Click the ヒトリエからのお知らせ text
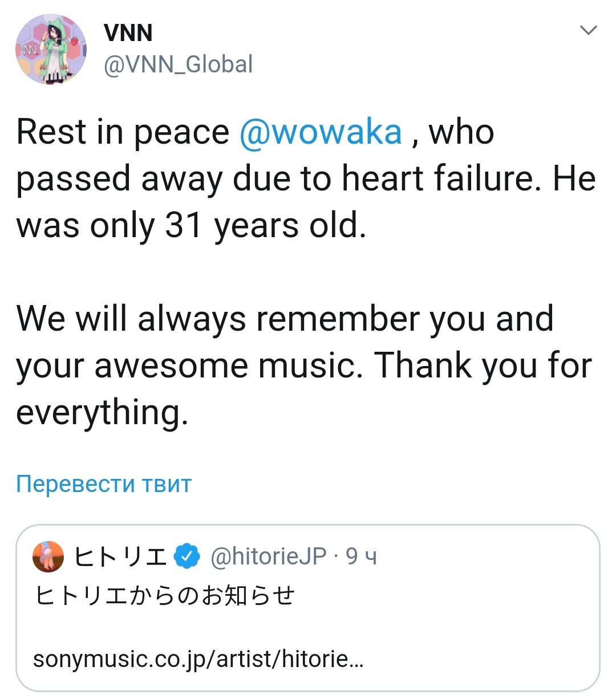Viewport: 616px width, 695px height. coord(164,596)
